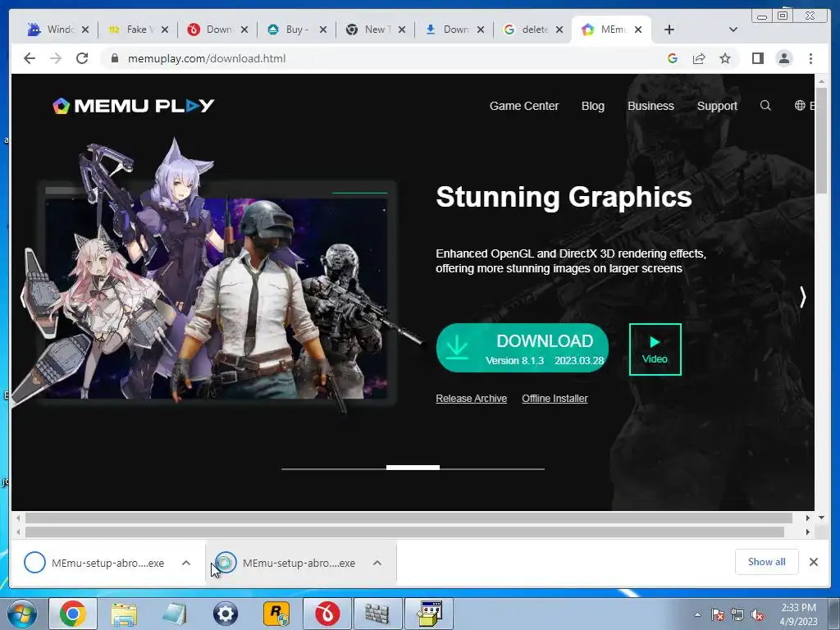Open File Explorer from taskbar
This screenshot has width=840, height=630.
click(x=124, y=614)
